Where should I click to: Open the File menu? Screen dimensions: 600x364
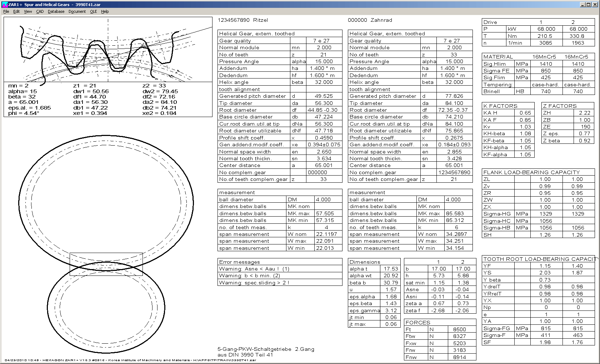[6, 11]
